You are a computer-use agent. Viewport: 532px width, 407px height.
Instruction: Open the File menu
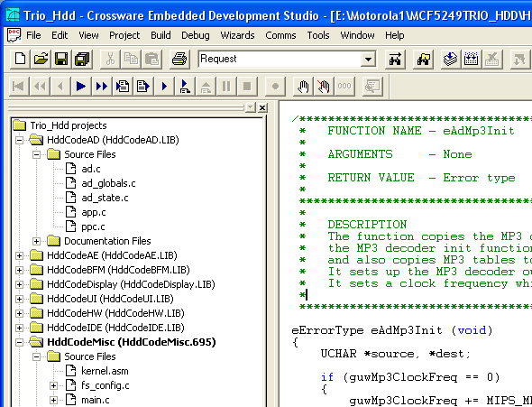33,35
